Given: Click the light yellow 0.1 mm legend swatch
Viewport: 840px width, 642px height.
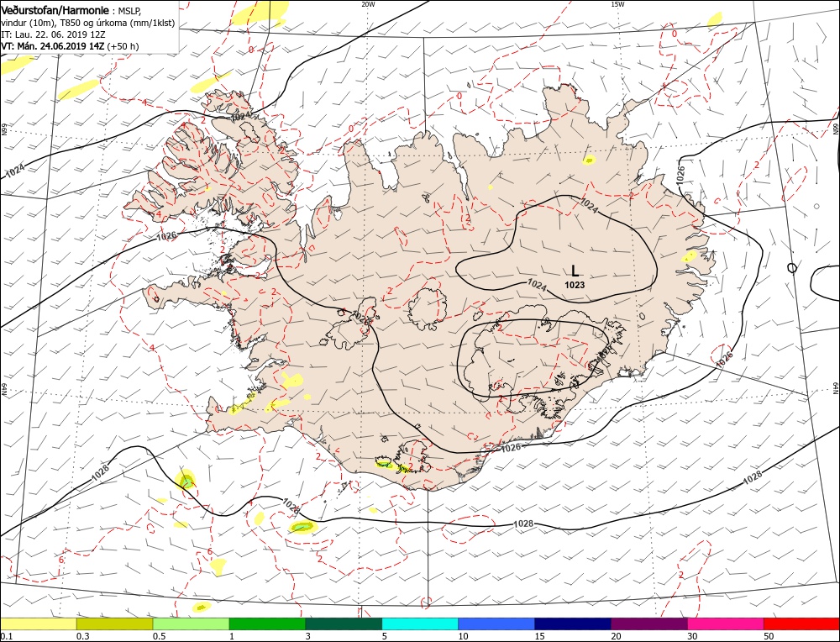Looking at the screenshot, I should (x=39, y=624).
